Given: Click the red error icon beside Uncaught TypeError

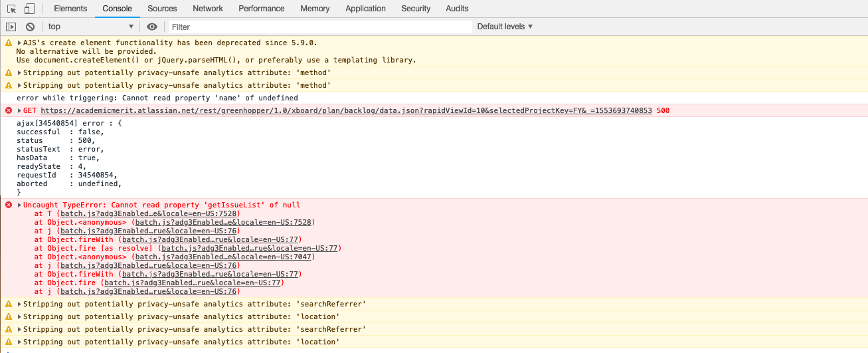Looking at the screenshot, I should tap(9, 205).
